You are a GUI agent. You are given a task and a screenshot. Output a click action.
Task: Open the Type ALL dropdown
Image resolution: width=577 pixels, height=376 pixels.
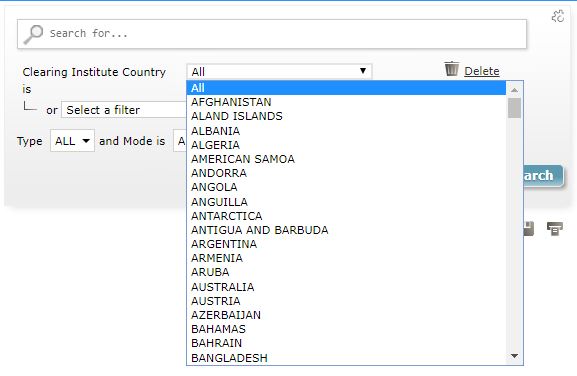click(x=72, y=141)
